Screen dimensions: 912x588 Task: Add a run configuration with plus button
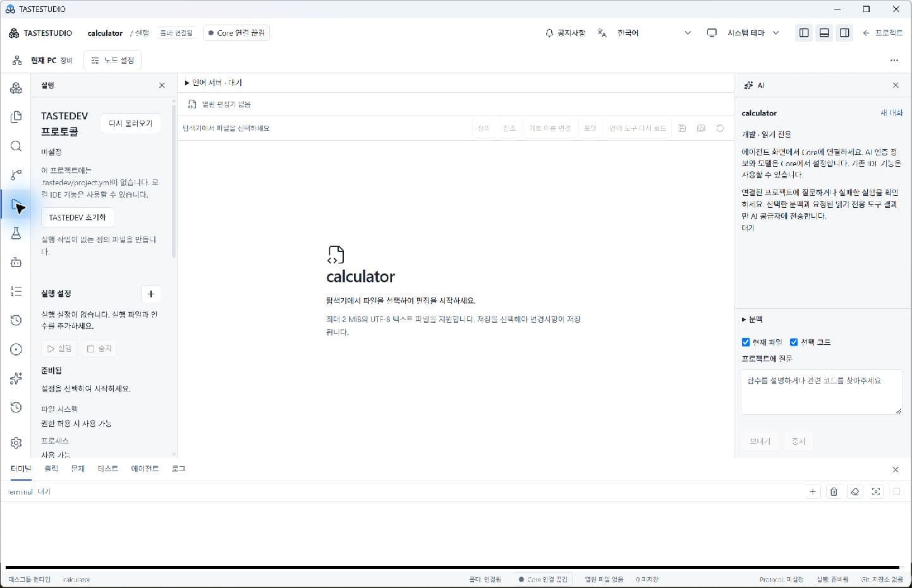coord(150,294)
